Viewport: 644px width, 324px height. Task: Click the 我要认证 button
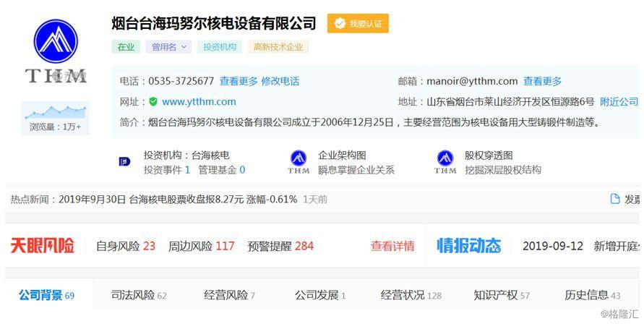[358, 23]
